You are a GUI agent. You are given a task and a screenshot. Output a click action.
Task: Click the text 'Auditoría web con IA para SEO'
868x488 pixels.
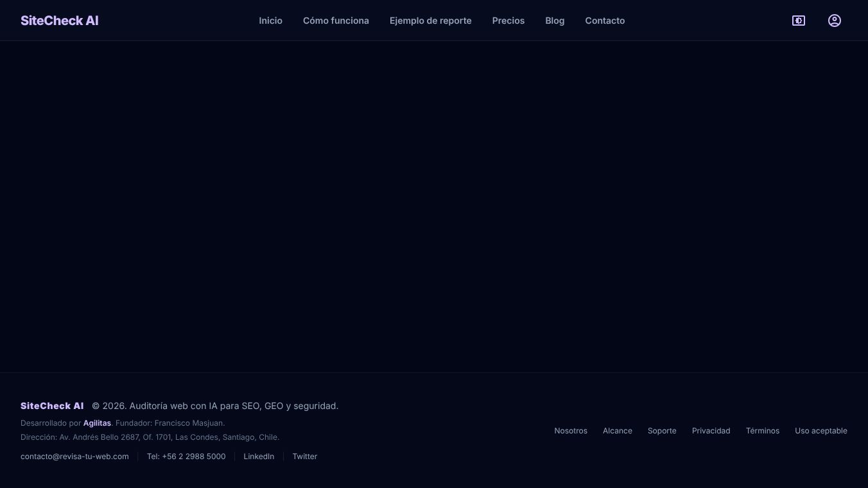point(195,406)
